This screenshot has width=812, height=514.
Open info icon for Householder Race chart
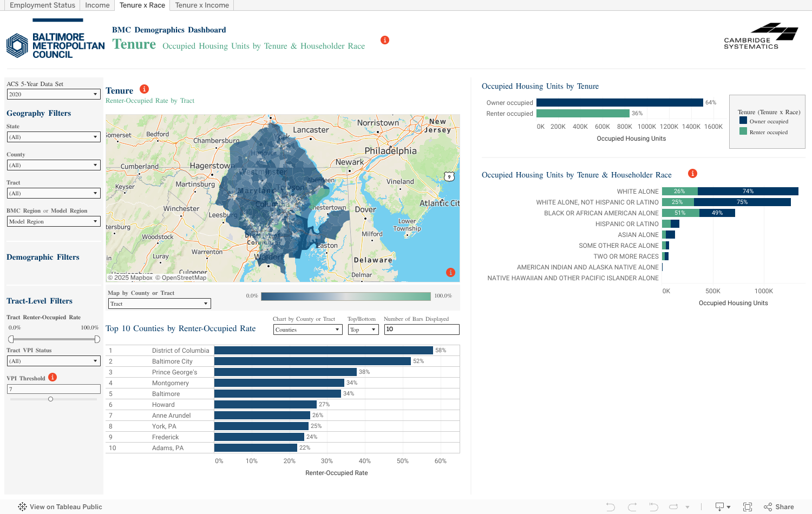[692, 174]
